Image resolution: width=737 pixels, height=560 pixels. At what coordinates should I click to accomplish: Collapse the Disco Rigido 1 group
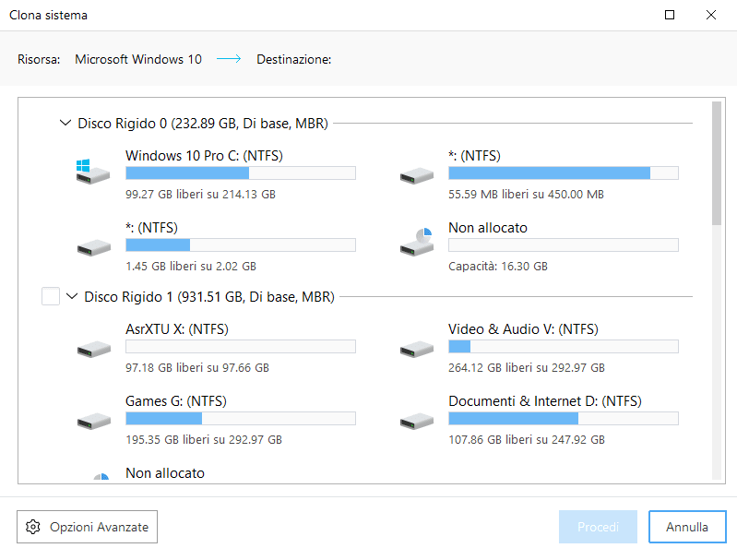coord(72,297)
